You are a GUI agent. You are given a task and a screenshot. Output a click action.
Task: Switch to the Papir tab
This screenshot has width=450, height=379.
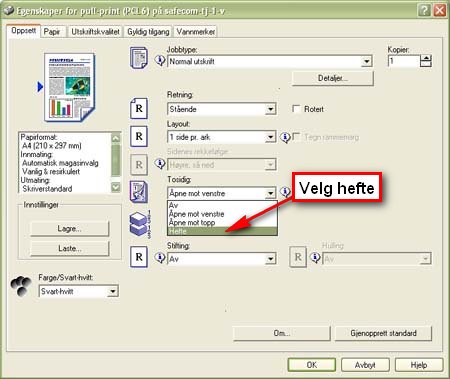coord(52,32)
